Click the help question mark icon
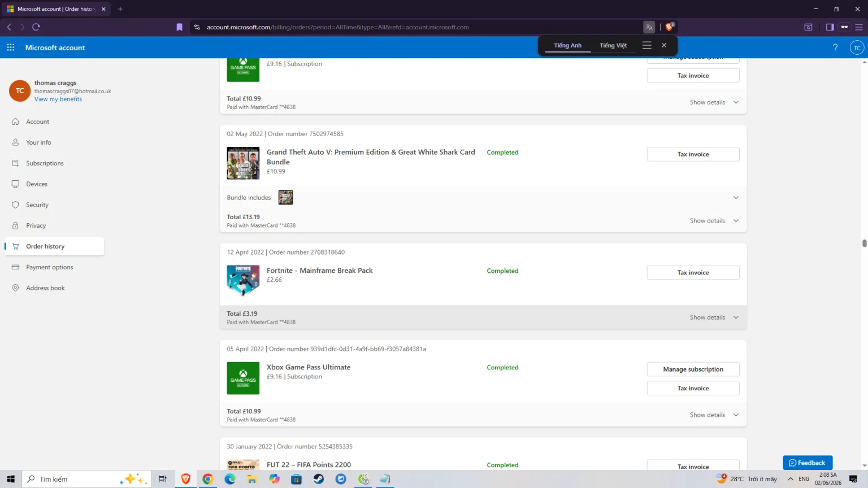 (835, 47)
